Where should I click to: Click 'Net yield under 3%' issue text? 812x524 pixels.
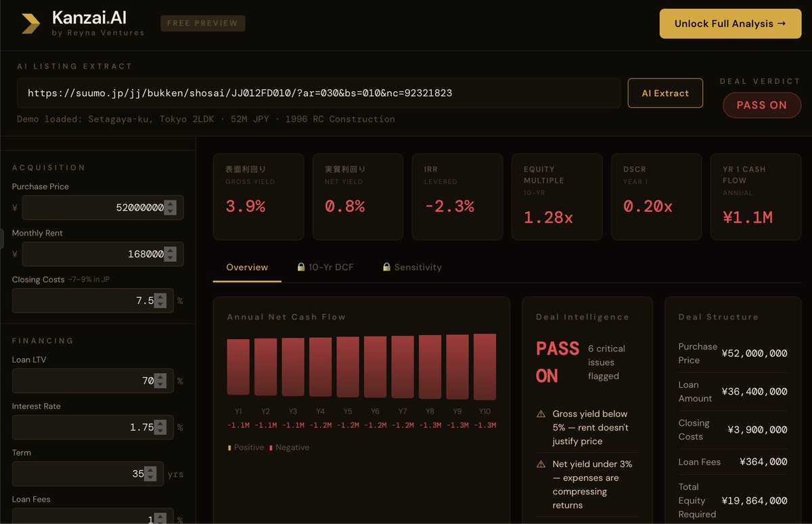593,485
